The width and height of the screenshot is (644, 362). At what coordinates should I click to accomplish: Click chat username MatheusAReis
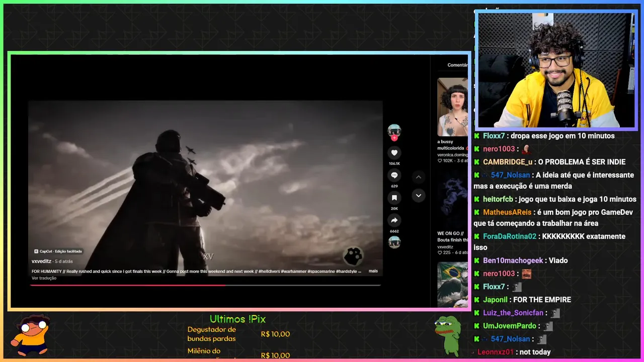point(507,212)
